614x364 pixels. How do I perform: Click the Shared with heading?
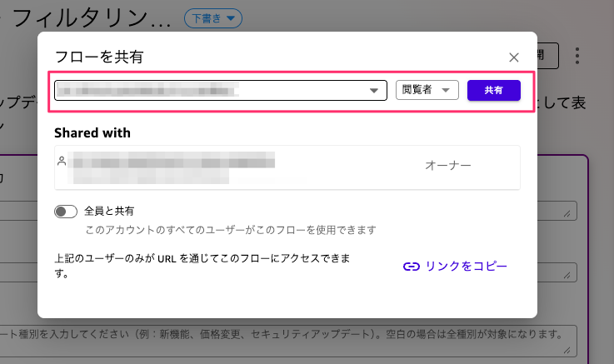92,133
